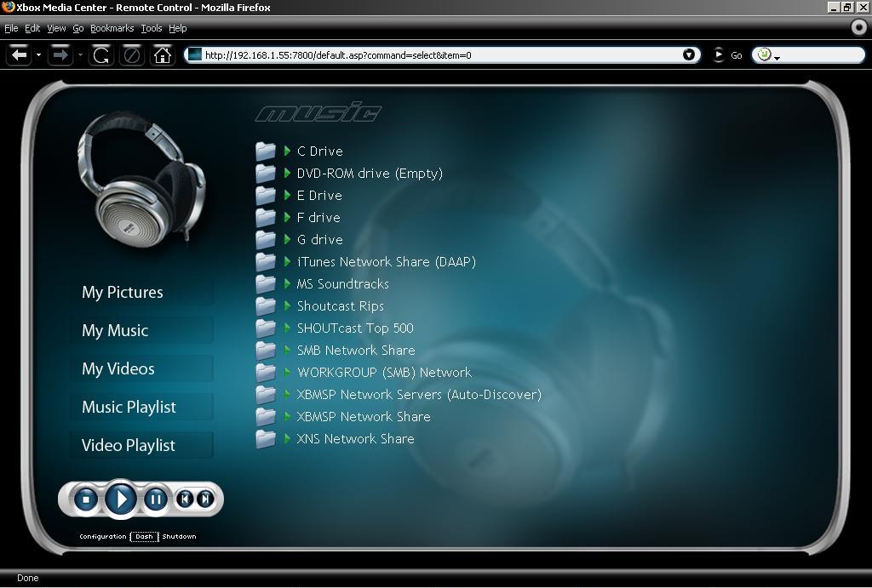The width and height of the screenshot is (872, 588).
Task: Select XBMSP Network Servers (Auto-Discover) text
Action: point(419,395)
